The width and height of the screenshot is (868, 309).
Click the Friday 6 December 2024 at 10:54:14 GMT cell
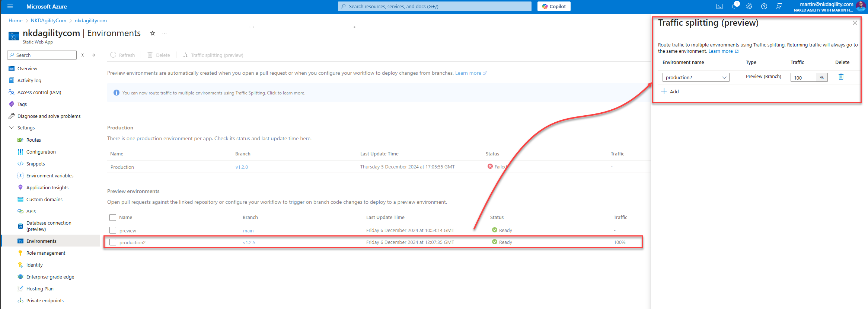pyautogui.click(x=410, y=230)
